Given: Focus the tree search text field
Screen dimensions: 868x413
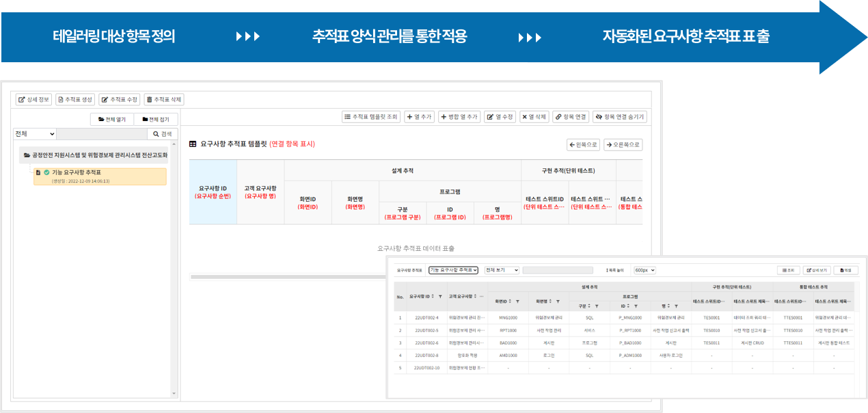Looking at the screenshot, I should [x=102, y=134].
